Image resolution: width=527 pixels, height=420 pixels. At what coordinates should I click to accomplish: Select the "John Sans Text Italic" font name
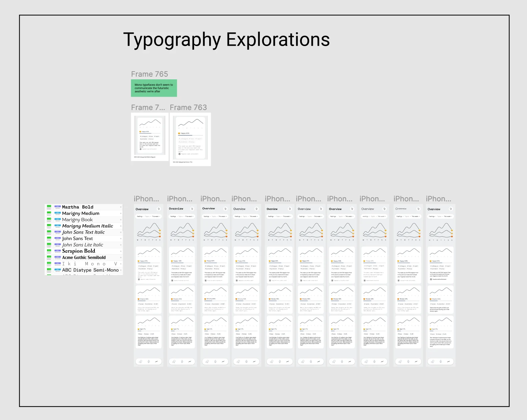tap(83, 232)
